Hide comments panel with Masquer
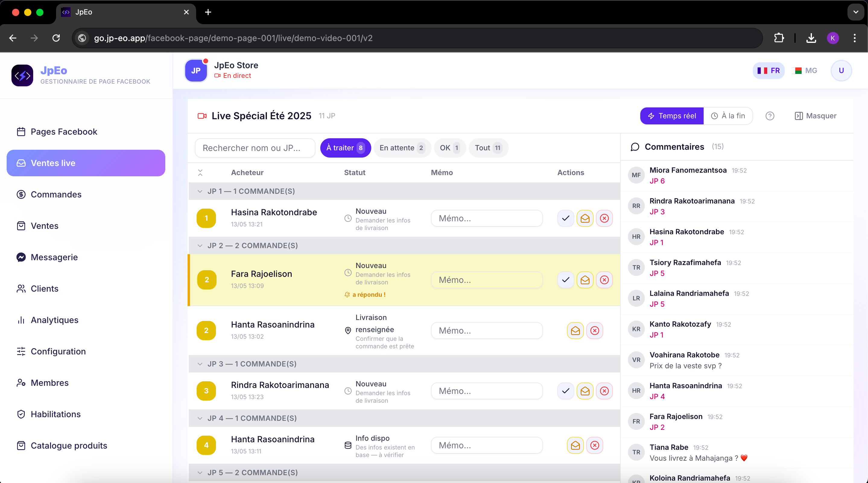 [x=816, y=116]
